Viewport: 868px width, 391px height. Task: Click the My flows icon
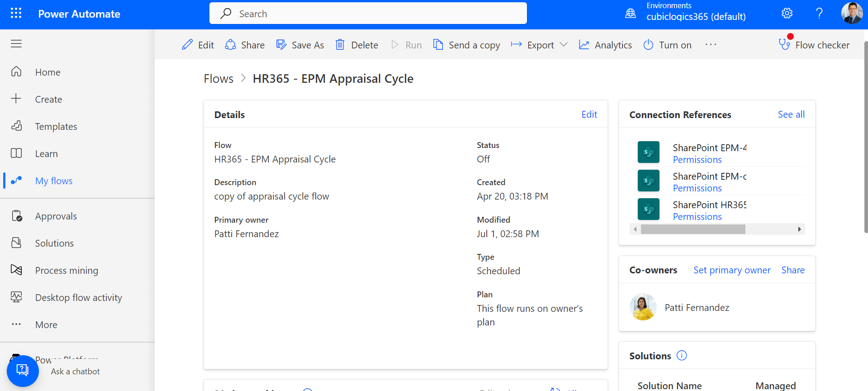click(x=16, y=180)
